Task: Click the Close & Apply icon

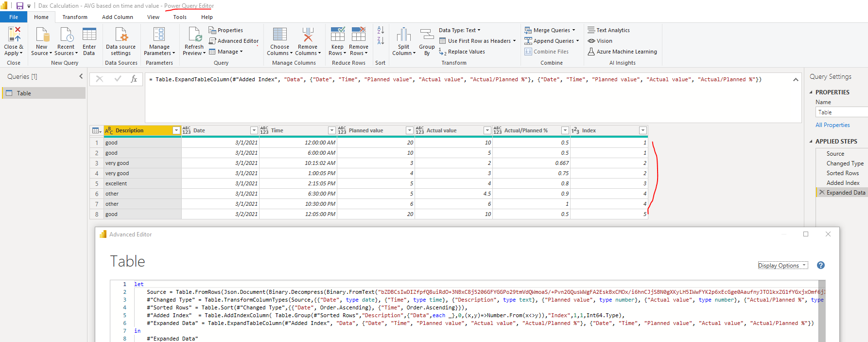Action: click(x=14, y=34)
